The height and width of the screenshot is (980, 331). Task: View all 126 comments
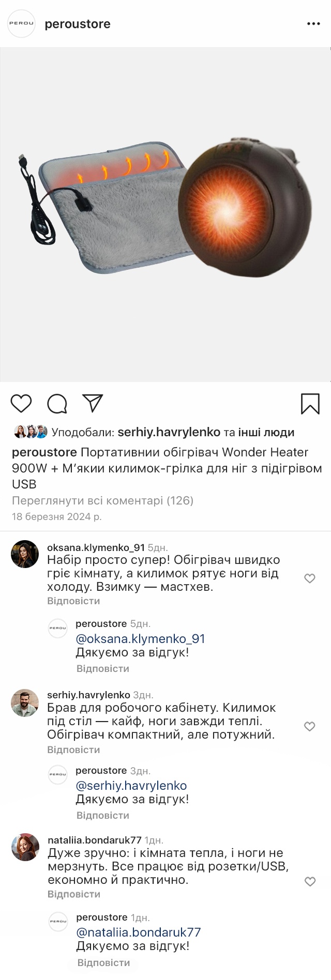(102, 500)
